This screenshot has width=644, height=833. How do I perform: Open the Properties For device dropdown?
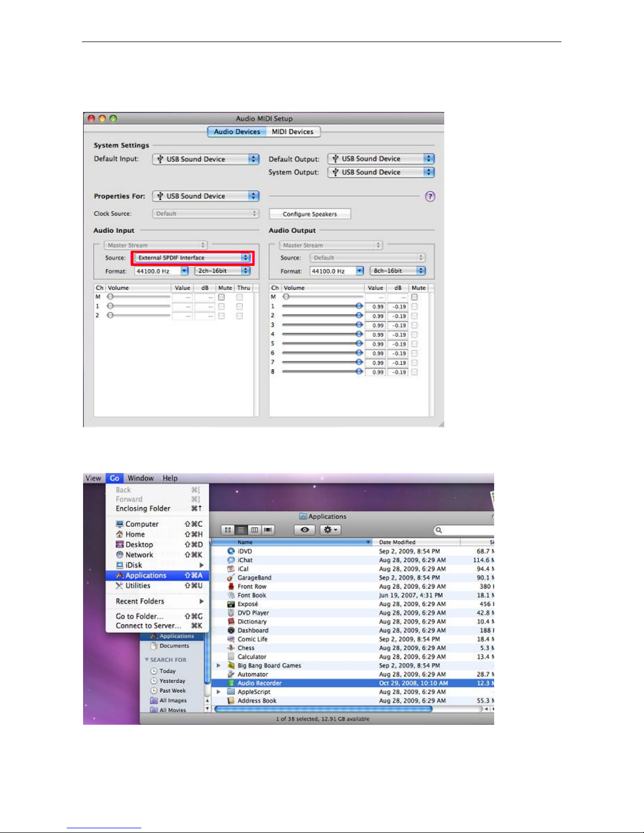[x=206, y=196]
